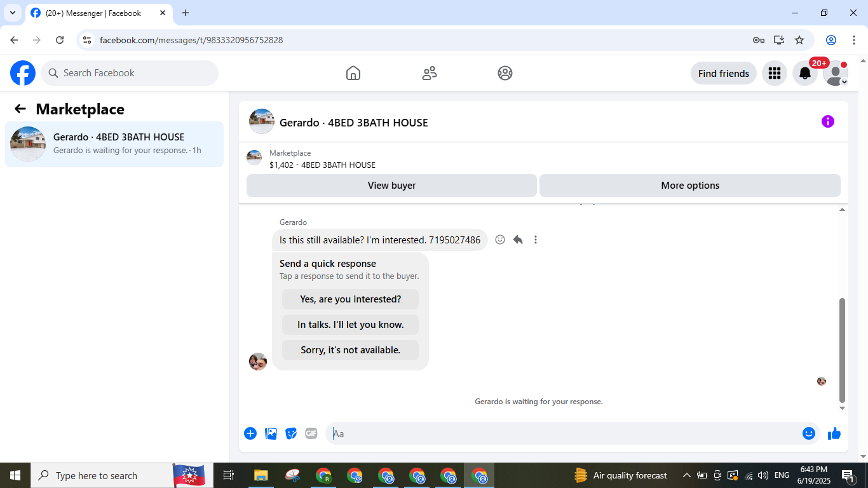Open the Air quality forecast widget

point(620,475)
